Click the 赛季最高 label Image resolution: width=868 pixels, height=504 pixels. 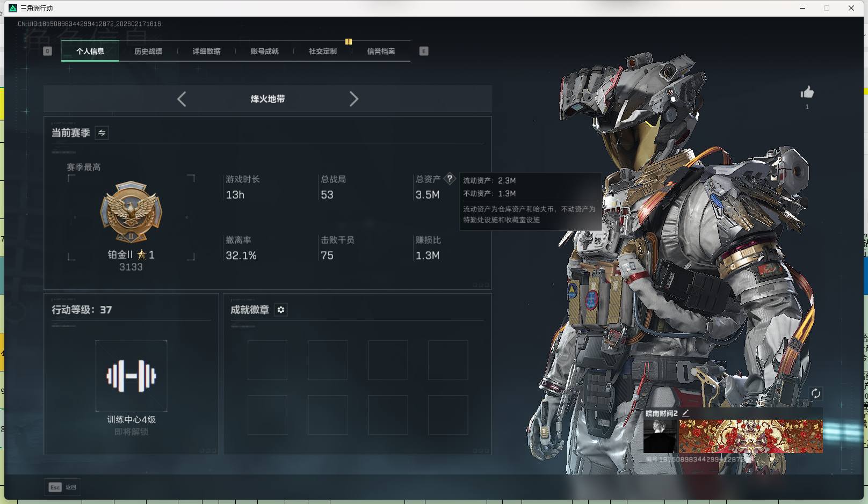(x=84, y=167)
